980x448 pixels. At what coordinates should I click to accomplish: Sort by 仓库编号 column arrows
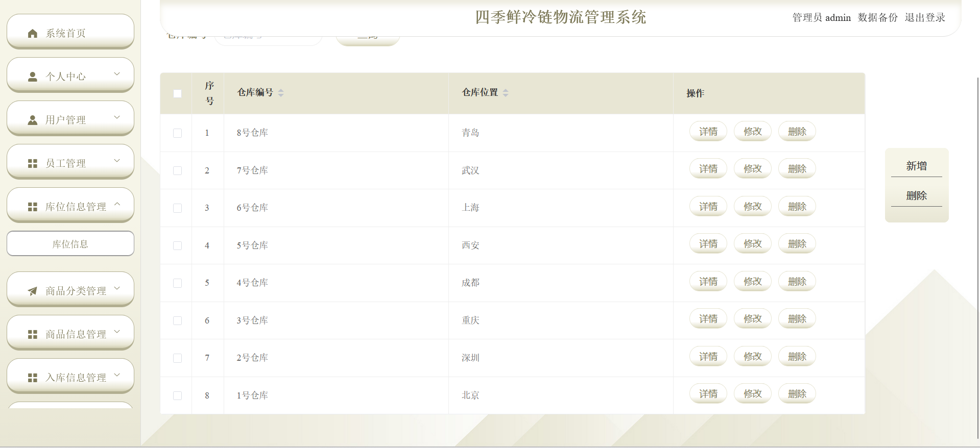281,93
